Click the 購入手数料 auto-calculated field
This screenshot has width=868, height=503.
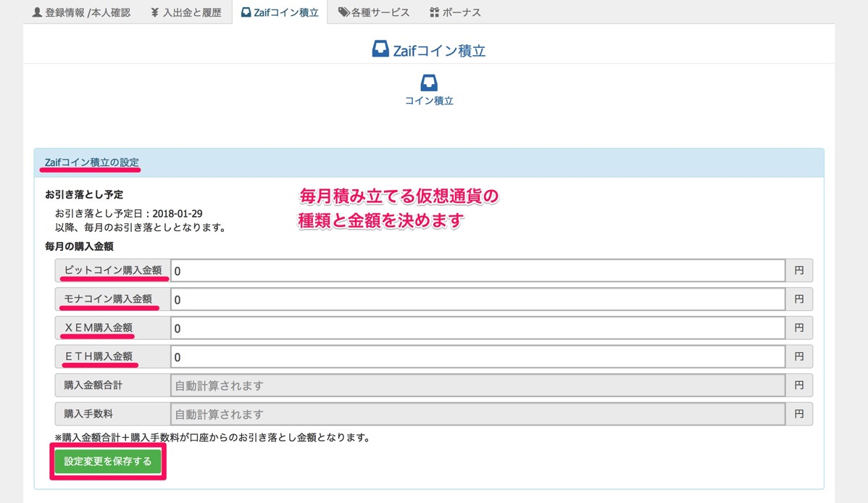[477, 415]
